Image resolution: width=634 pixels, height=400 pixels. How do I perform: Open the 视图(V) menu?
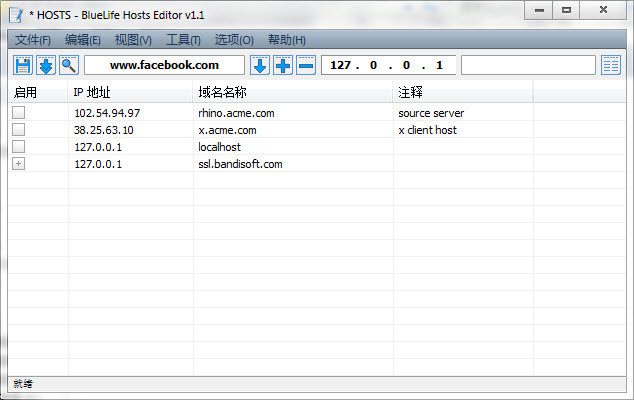coord(133,40)
